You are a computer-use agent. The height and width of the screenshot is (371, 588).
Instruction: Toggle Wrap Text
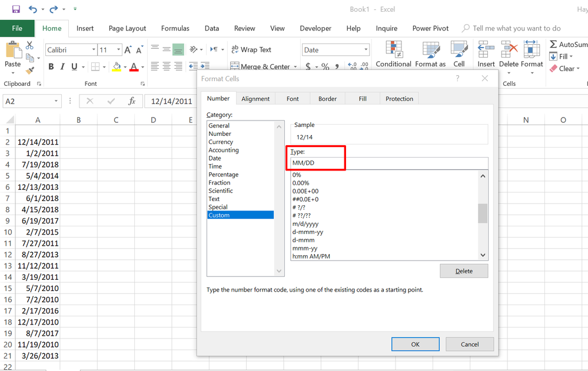(251, 49)
